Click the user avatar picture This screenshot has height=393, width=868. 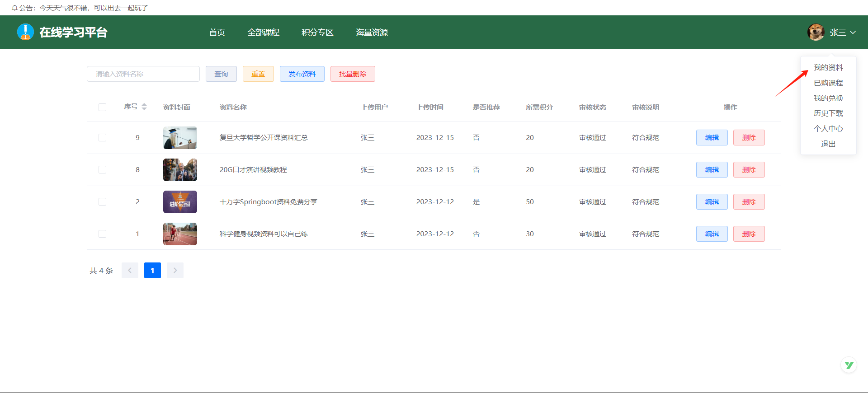pos(816,32)
